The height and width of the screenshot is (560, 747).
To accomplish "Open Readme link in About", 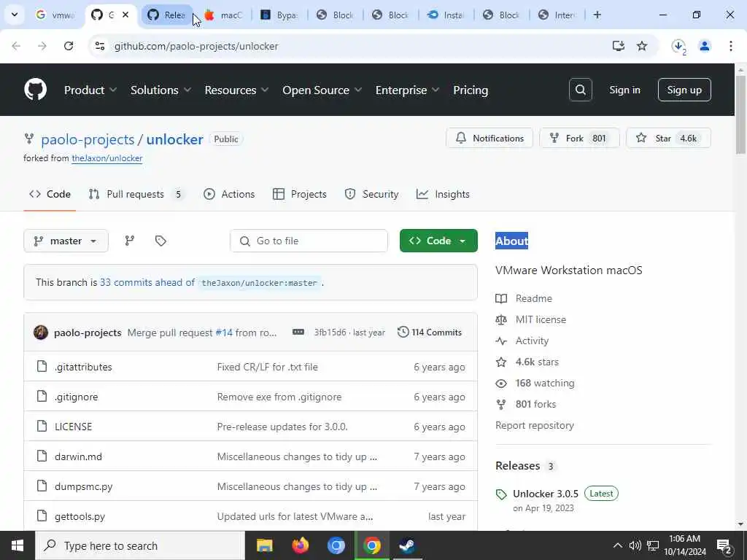I will (x=533, y=298).
